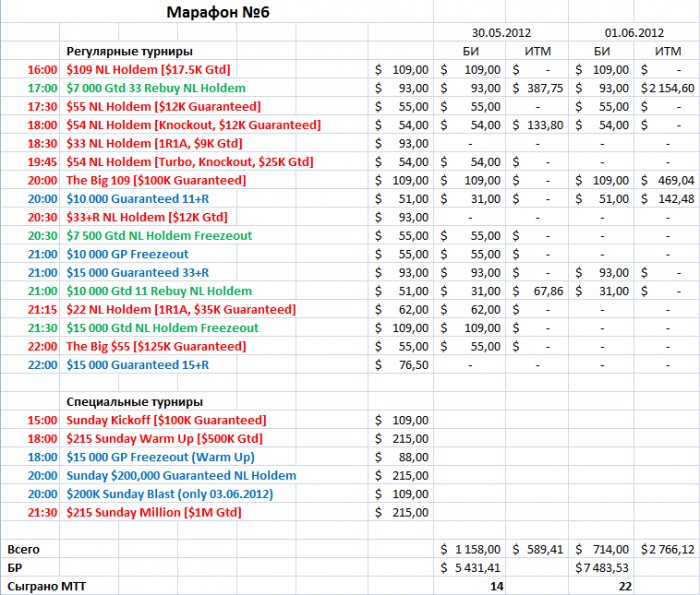The width and height of the screenshot is (700, 595).
Task: Select the "Регулярные турниры" heading cell
Action: 129,51
